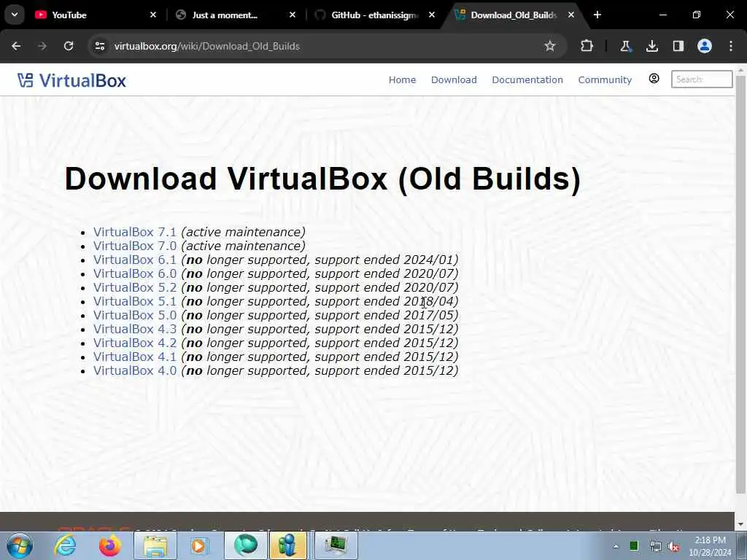Image resolution: width=747 pixels, height=560 pixels.
Task: Open the Chrome three-dot menu
Action: point(731,46)
